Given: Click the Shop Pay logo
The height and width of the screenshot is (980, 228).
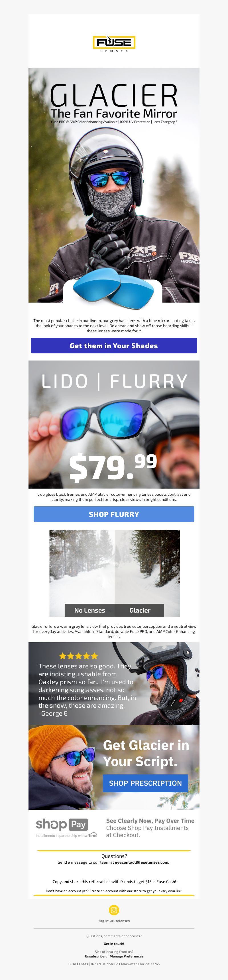Looking at the screenshot, I should (66, 827).
